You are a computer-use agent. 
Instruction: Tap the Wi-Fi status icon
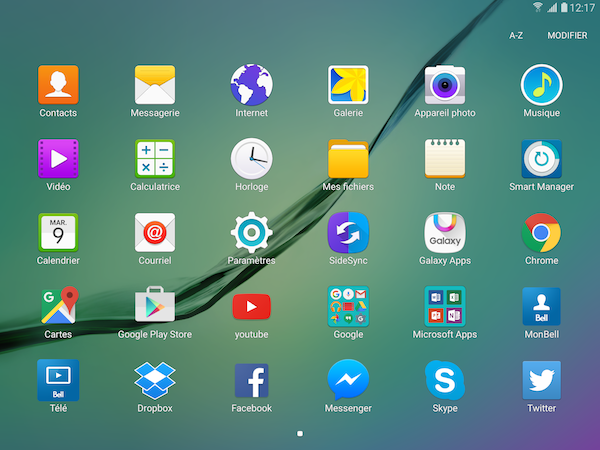[x=538, y=7]
